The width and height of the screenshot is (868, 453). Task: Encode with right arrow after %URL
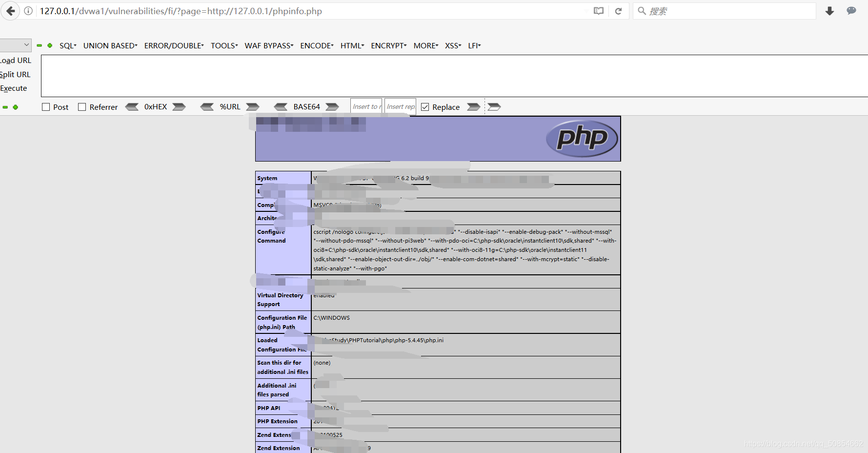[x=252, y=107]
